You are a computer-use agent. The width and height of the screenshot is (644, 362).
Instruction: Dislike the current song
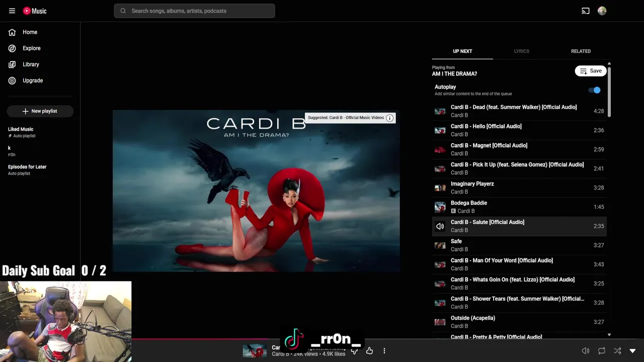point(354,351)
